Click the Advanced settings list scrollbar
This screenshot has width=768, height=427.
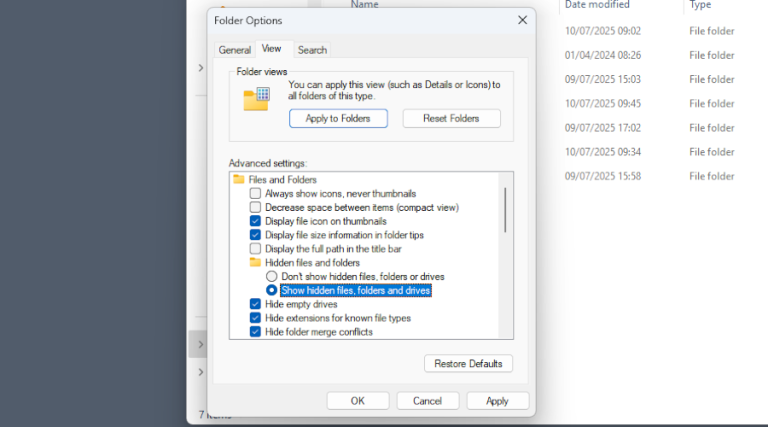[506, 210]
